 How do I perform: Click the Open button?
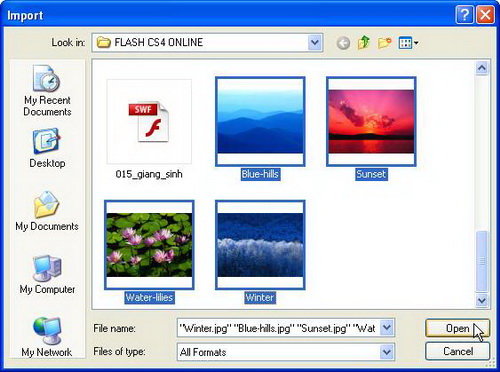point(457,328)
